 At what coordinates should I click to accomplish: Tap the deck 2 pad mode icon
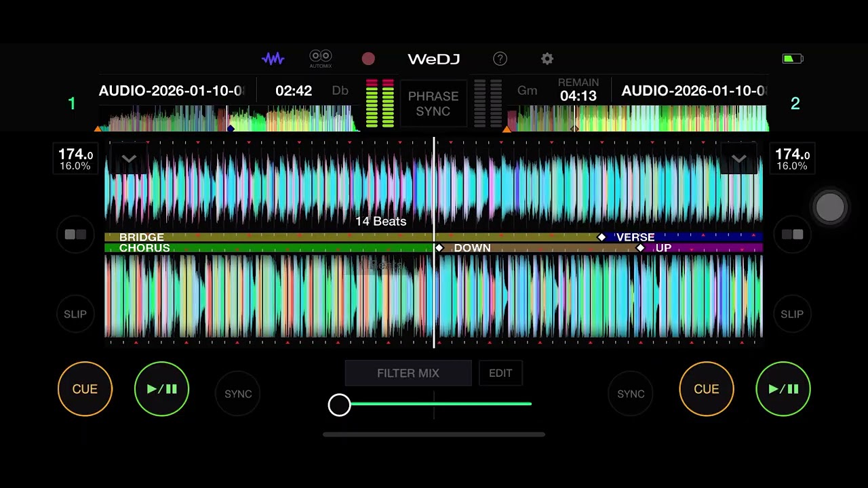(792, 235)
